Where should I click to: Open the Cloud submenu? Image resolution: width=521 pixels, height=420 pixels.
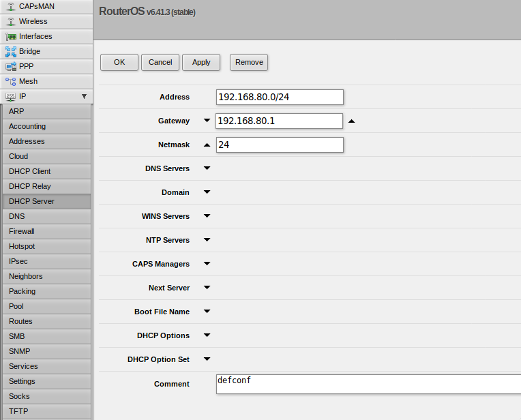point(46,156)
